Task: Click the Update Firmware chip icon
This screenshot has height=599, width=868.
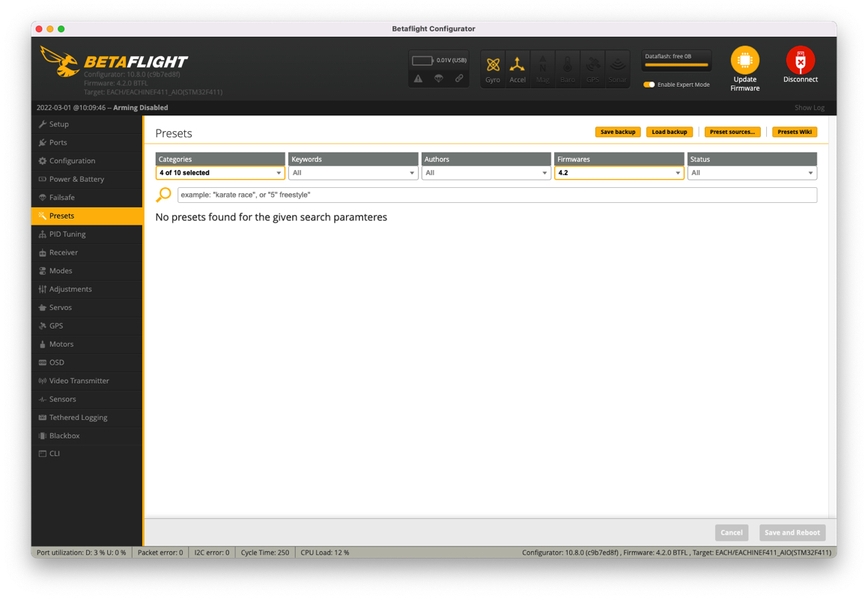Action: coord(744,60)
